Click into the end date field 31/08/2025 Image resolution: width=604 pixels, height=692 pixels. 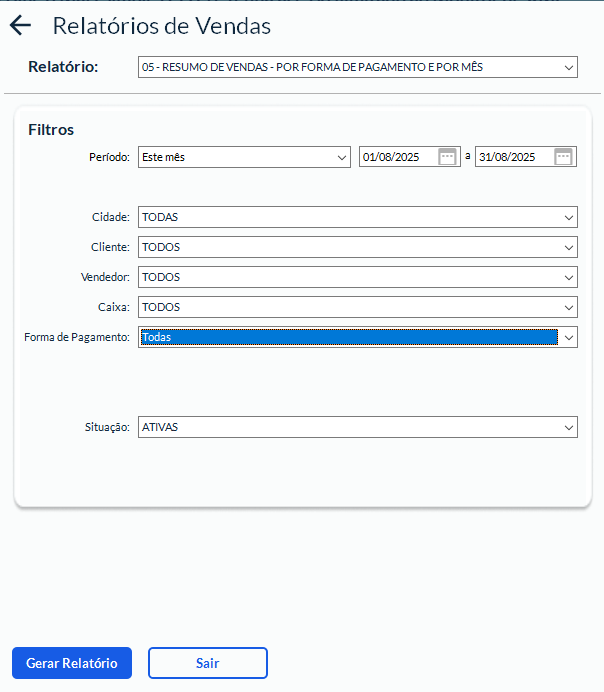[512, 157]
